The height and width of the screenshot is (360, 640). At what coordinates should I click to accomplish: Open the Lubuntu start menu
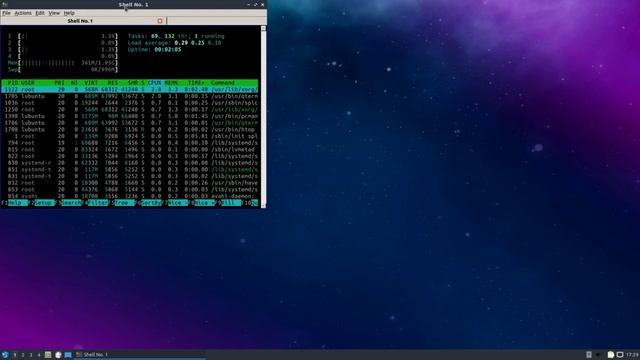[x=5, y=355]
